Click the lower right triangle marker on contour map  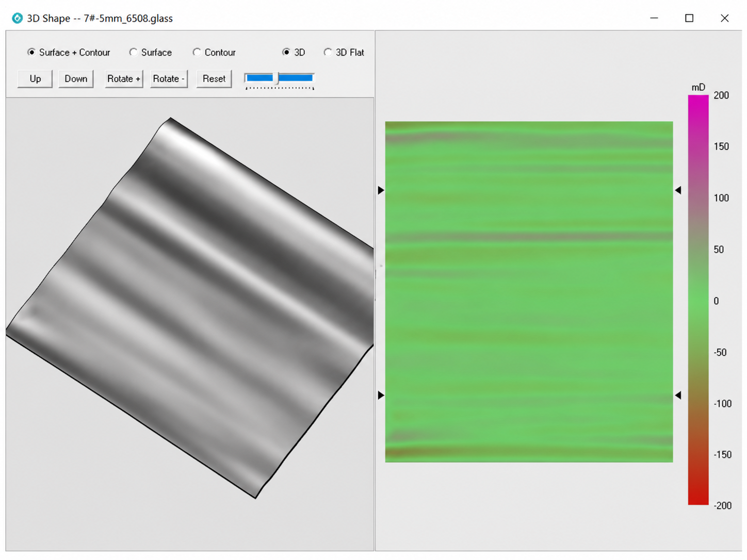point(678,395)
